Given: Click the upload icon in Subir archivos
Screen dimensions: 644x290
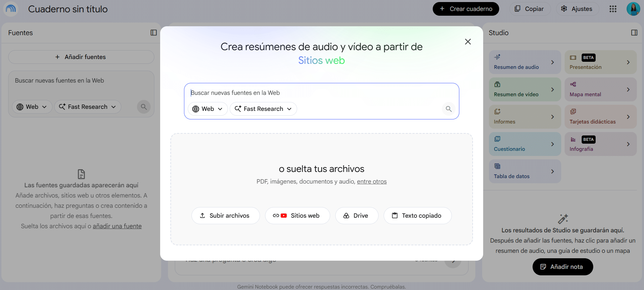Looking at the screenshot, I should tap(202, 216).
